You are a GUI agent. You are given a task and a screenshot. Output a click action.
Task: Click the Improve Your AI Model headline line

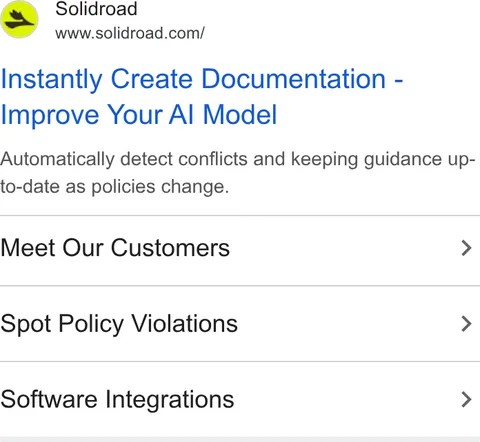[x=139, y=115]
